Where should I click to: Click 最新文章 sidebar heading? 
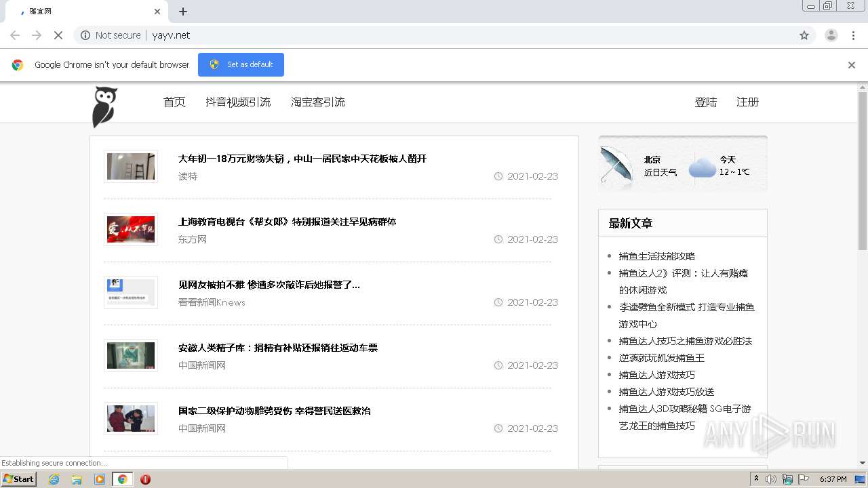point(631,223)
